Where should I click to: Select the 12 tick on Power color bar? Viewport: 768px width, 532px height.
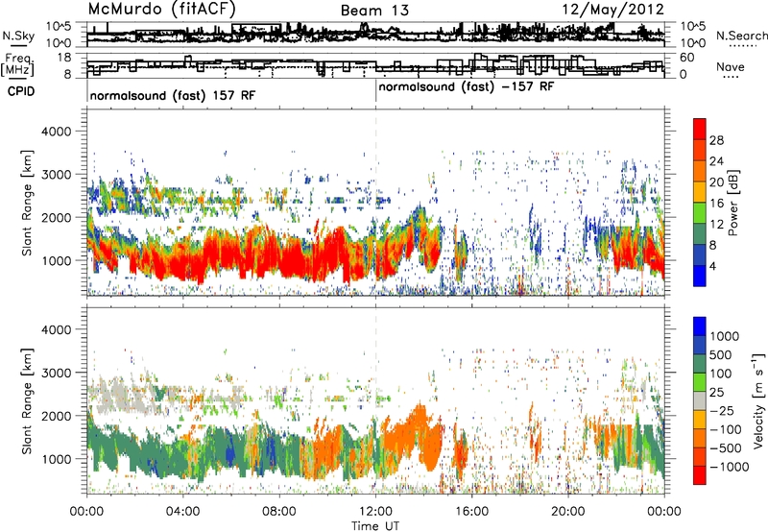pos(716,225)
